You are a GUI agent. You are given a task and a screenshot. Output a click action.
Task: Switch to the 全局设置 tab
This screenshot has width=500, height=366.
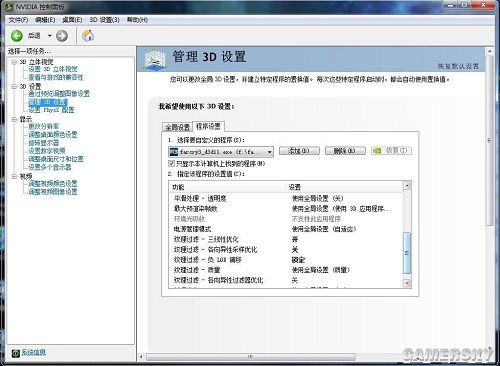click(178, 127)
